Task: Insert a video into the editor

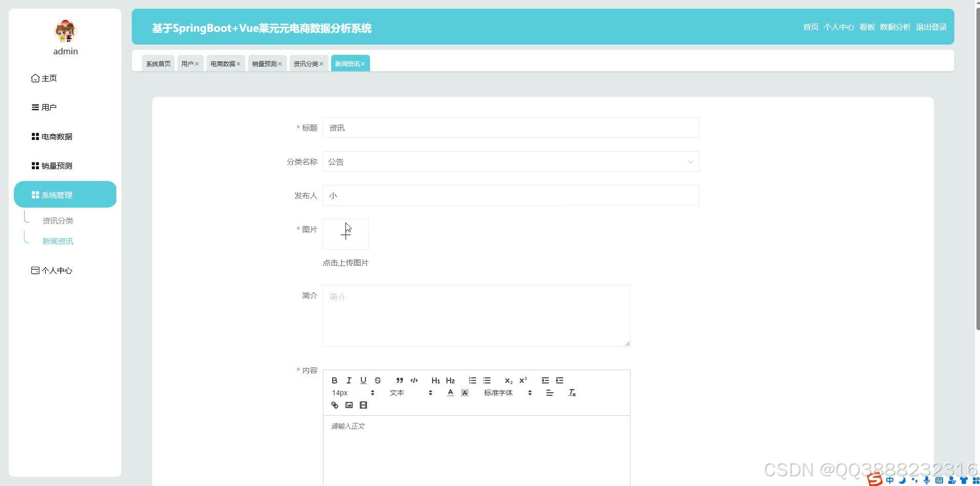Action: (x=363, y=405)
